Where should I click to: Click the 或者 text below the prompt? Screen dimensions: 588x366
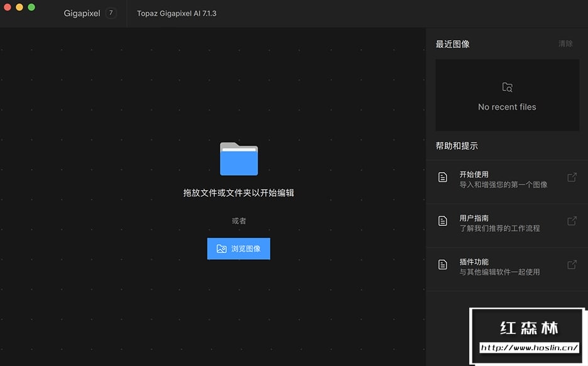239,221
